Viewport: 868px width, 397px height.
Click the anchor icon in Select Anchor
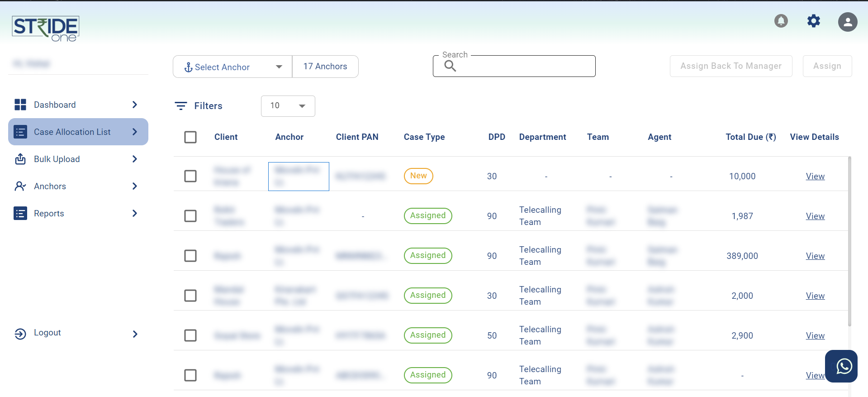188,67
